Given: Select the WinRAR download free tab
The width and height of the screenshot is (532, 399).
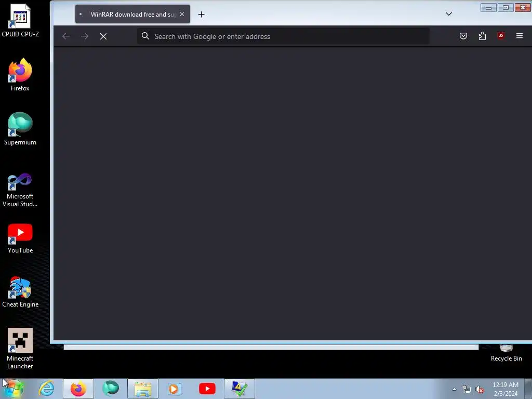Looking at the screenshot, I should 132,14.
